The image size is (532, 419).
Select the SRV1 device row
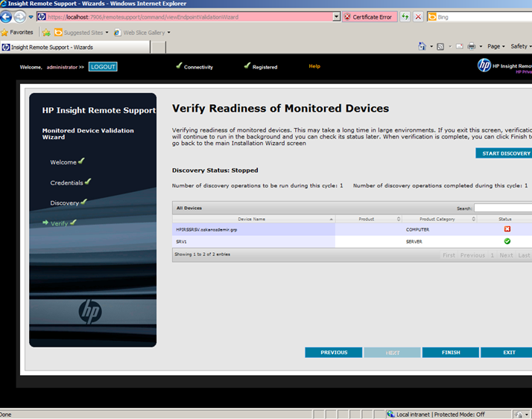click(x=352, y=241)
